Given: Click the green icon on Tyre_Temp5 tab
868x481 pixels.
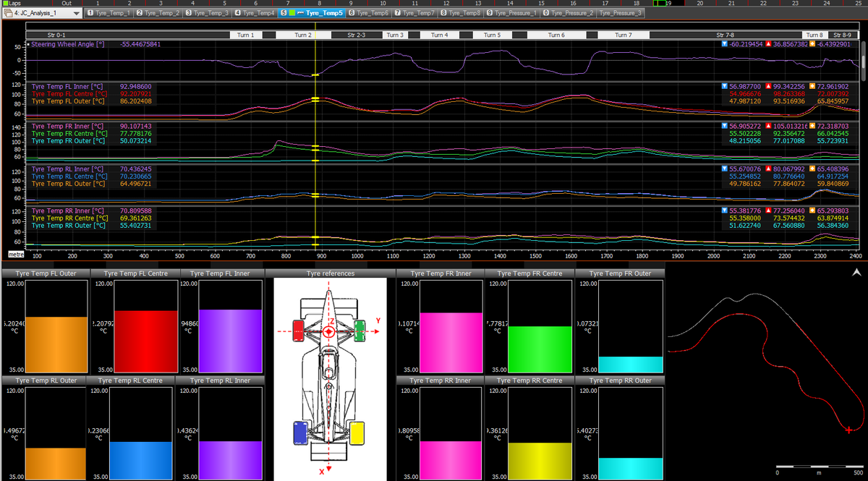Looking at the screenshot, I should point(291,13).
